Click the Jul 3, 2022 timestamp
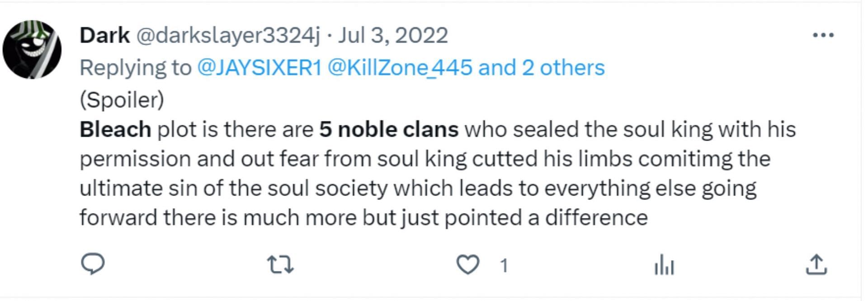Image resolution: width=868 pixels, height=301 pixels. tap(393, 35)
